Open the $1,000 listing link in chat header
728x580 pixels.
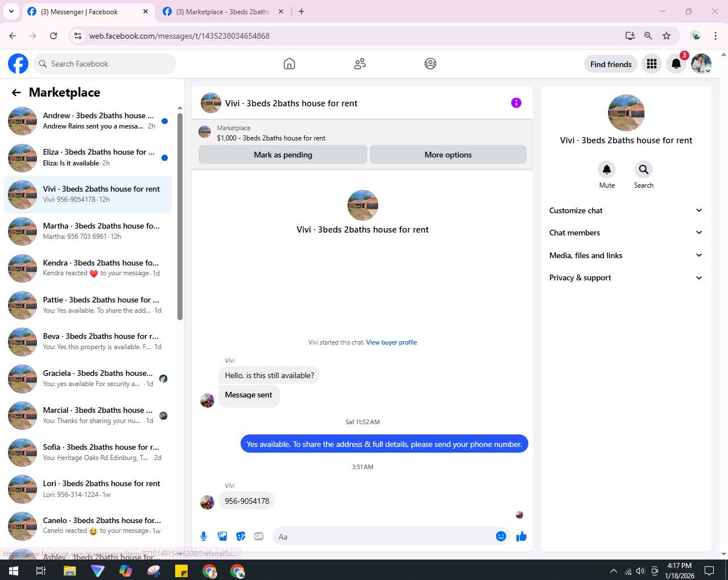click(271, 138)
